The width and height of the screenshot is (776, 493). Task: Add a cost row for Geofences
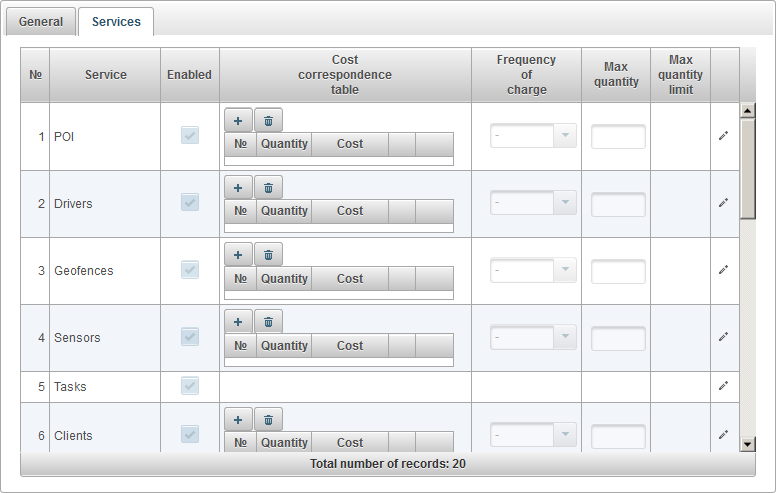238,254
